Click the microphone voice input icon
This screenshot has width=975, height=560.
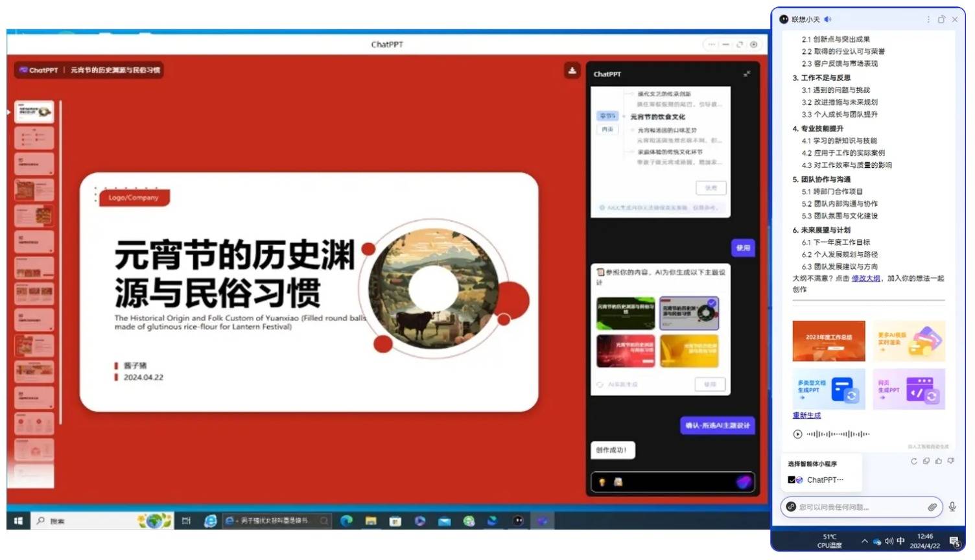[x=952, y=507]
